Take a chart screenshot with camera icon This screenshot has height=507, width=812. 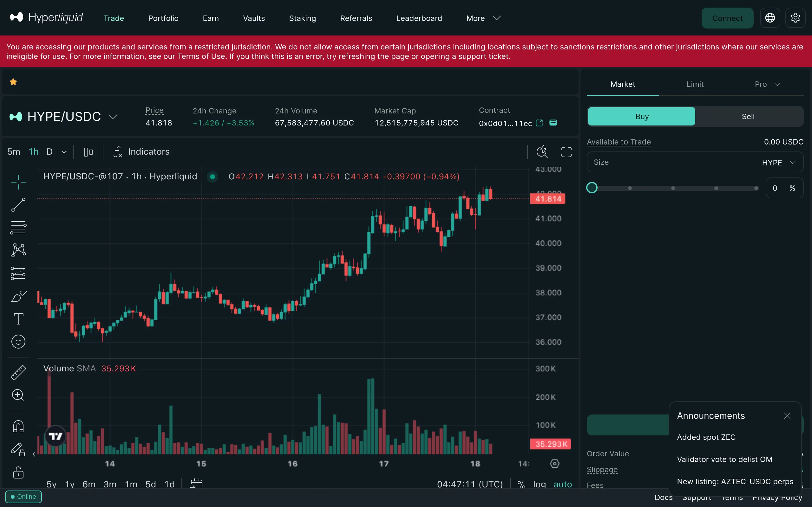pos(542,151)
